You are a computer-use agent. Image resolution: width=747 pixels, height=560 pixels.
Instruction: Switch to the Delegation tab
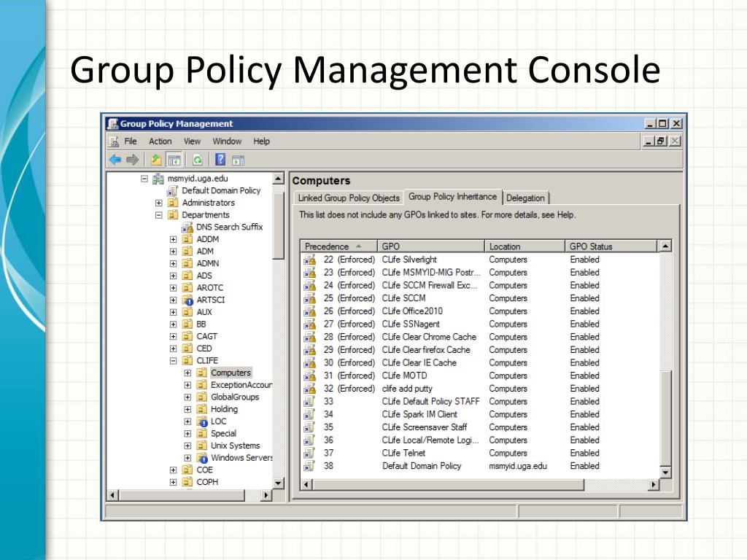pos(525,198)
